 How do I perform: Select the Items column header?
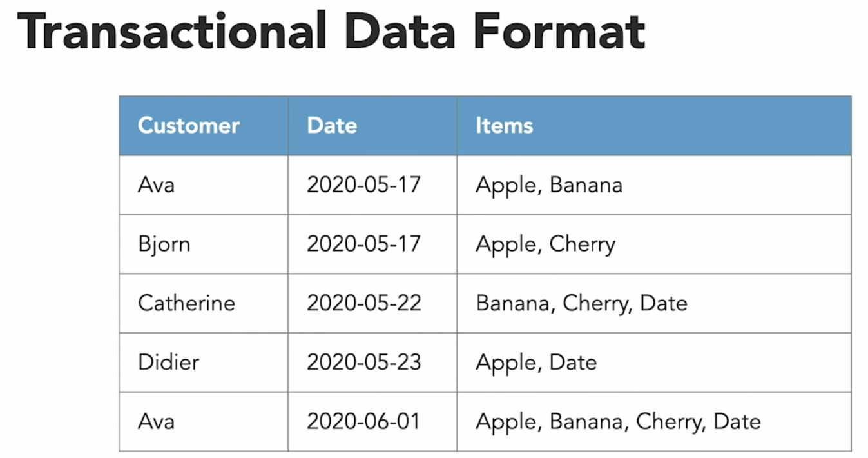(x=504, y=125)
